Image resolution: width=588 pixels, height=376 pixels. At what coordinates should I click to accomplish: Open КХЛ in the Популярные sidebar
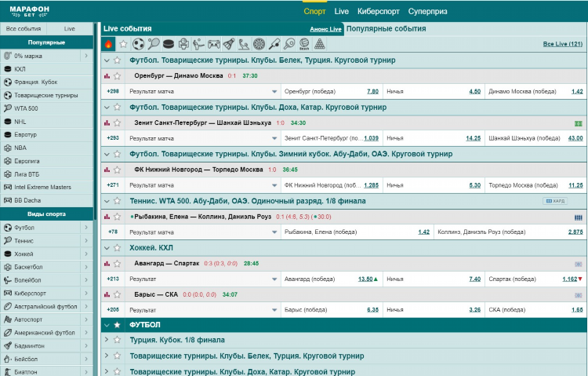pos(46,69)
